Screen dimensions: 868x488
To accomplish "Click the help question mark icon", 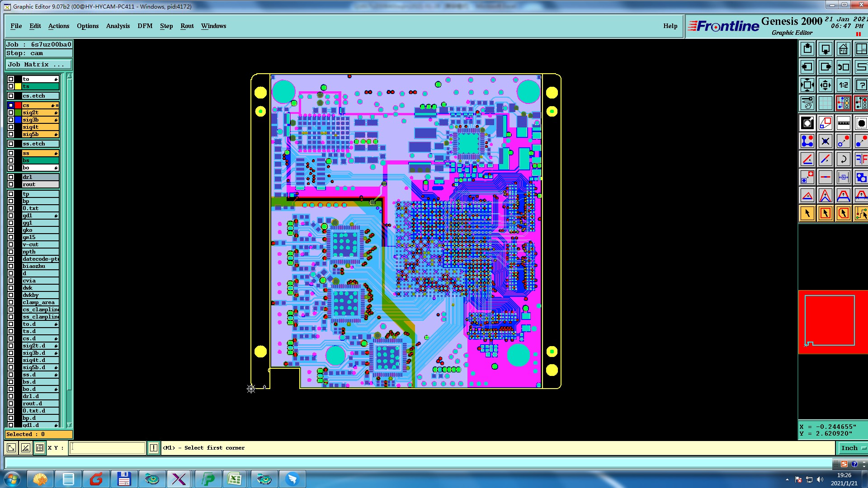I will coord(861,85).
